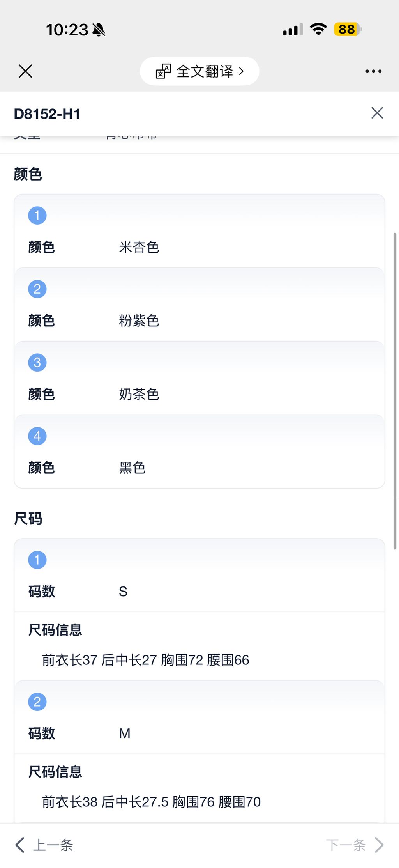Screen dimensions: 399x868
Task: Tap color number 3 badge
Action: 37,363
